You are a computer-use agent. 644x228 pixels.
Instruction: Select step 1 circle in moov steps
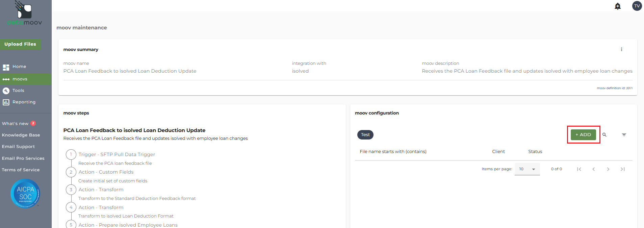point(71,154)
